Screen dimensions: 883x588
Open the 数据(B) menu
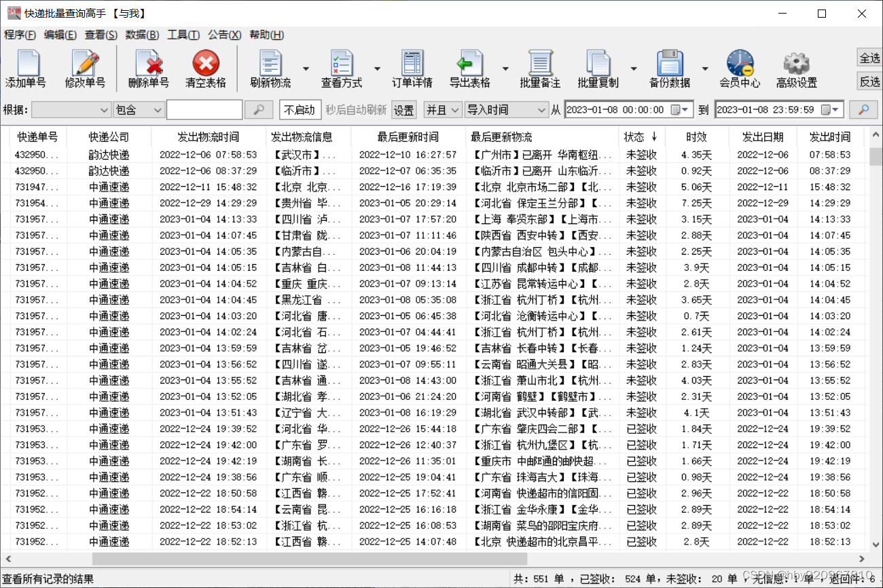click(x=142, y=35)
